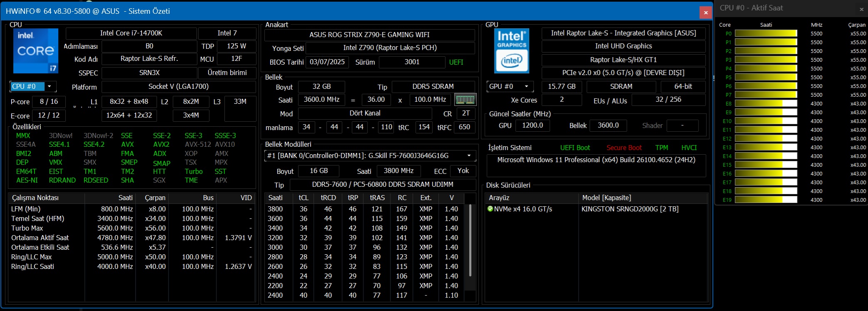Viewport: 868px width, 311px height.
Task: Click the Intel Graphics logo
Action: coord(512,51)
